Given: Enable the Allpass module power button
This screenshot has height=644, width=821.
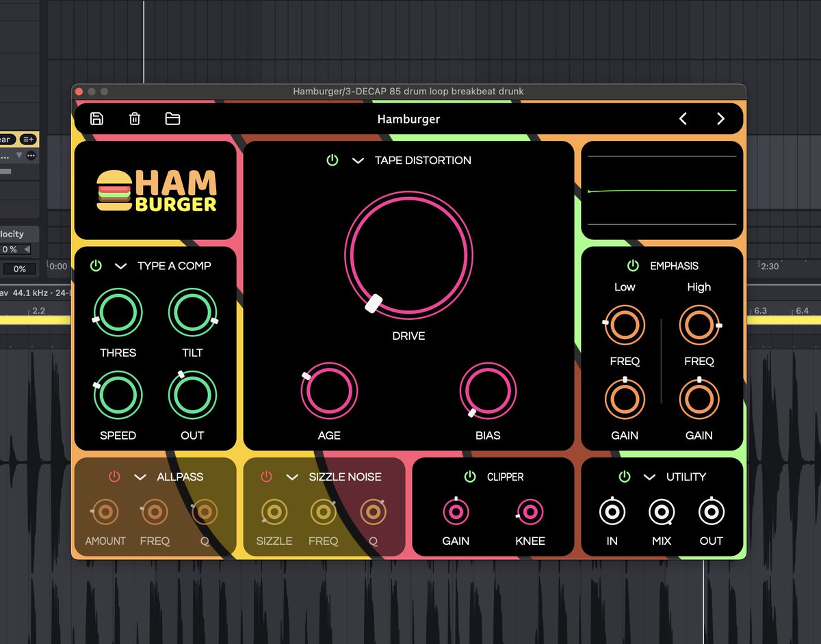Looking at the screenshot, I should pos(114,477).
